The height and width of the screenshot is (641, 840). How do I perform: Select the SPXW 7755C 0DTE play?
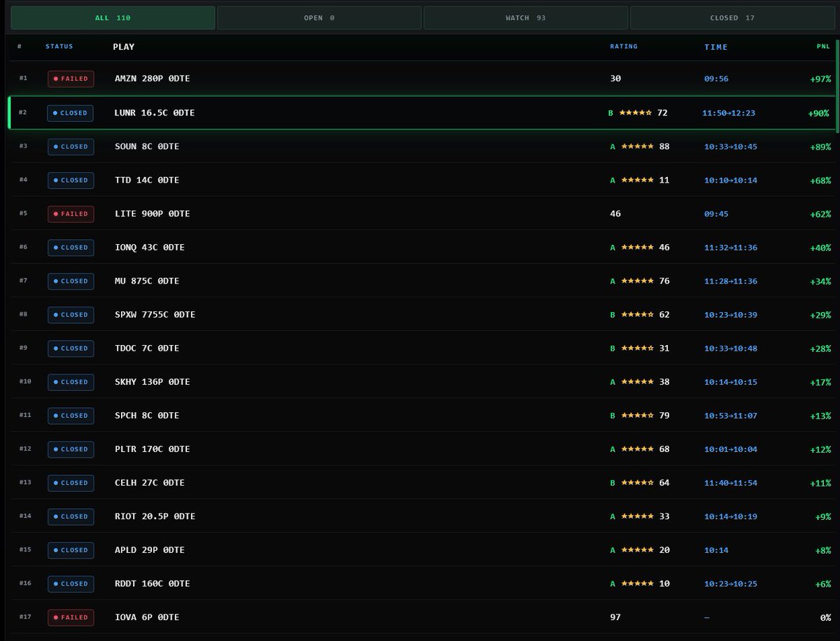[155, 314]
